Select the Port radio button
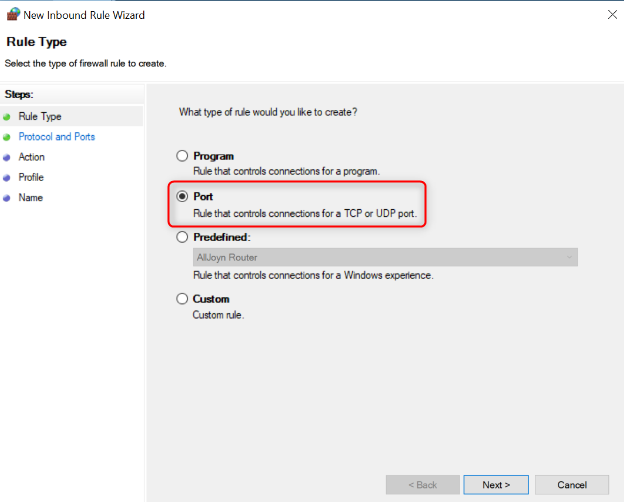 [182, 197]
